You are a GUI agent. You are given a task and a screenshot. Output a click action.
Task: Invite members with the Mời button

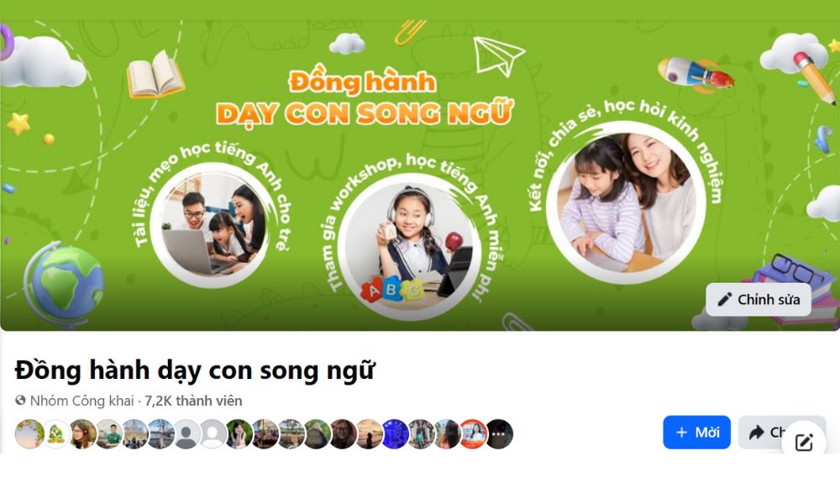coord(696,433)
